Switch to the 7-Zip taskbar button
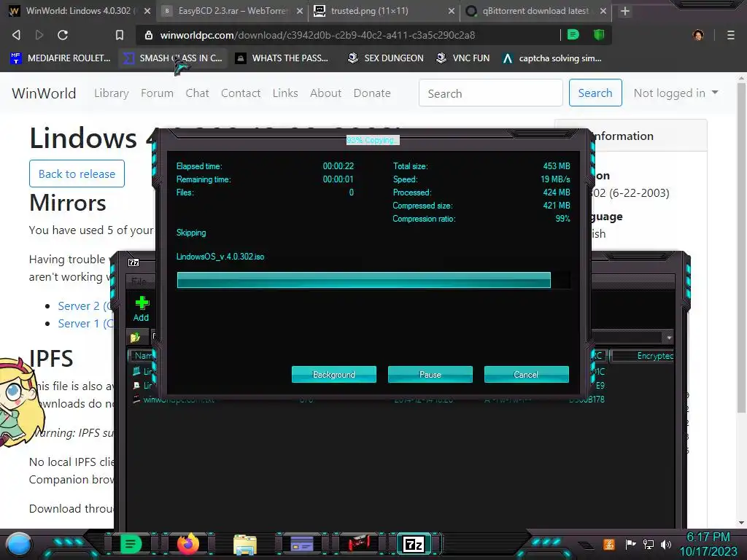The width and height of the screenshot is (747, 560). [x=414, y=544]
